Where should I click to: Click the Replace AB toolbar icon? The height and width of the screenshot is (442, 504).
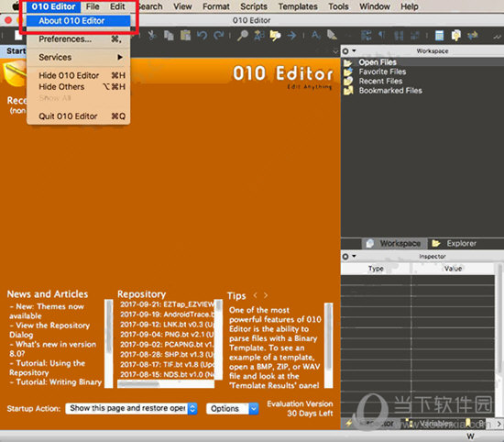pyautogui.click(x=259, y=35)
